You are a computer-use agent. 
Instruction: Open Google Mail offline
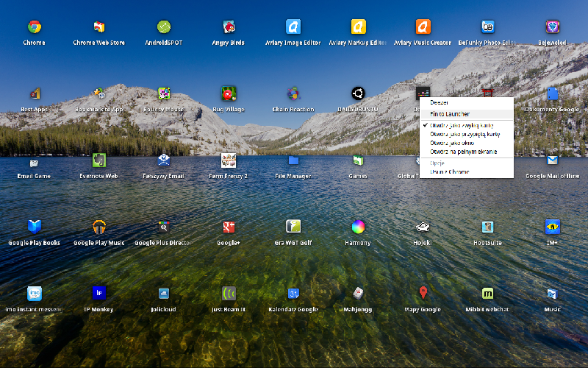pos(553,160)
